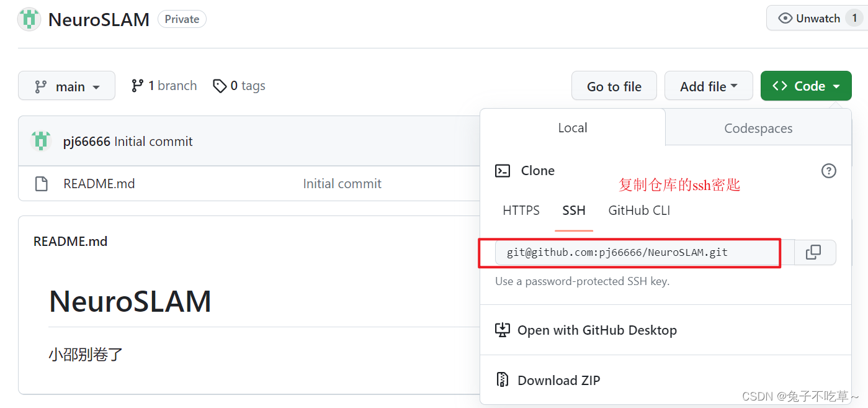
Task: Click the Go to file button
Action: (614, 86)
